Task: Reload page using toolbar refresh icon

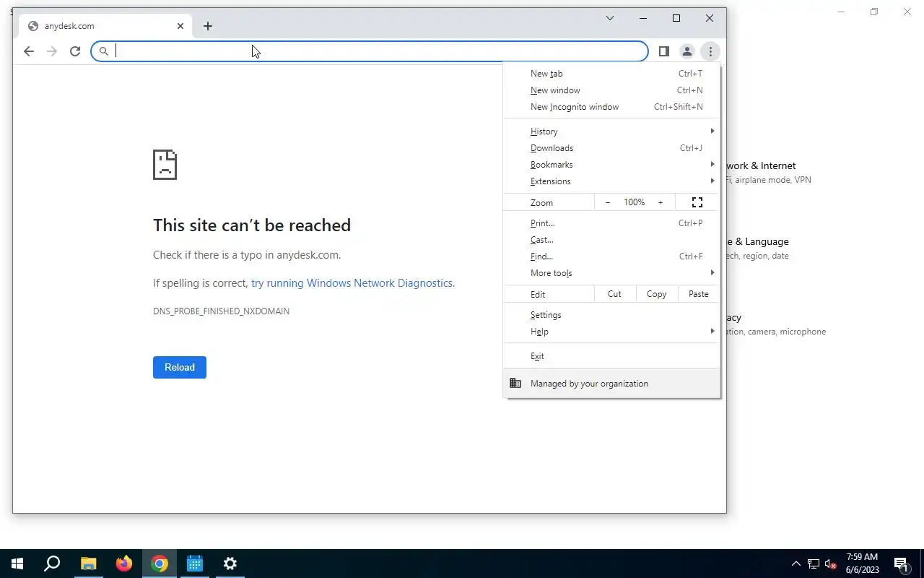Action: (75, 51)
